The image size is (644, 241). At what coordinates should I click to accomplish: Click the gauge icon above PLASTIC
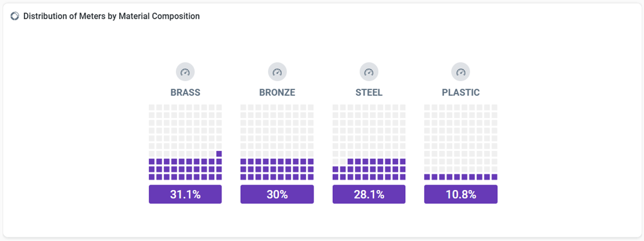(x=461, y=73)
